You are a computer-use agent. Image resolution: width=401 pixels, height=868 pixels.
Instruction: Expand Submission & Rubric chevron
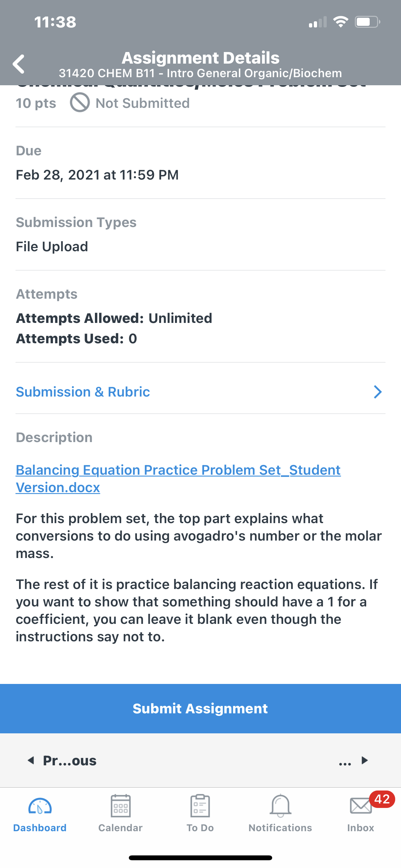[378, 392]
